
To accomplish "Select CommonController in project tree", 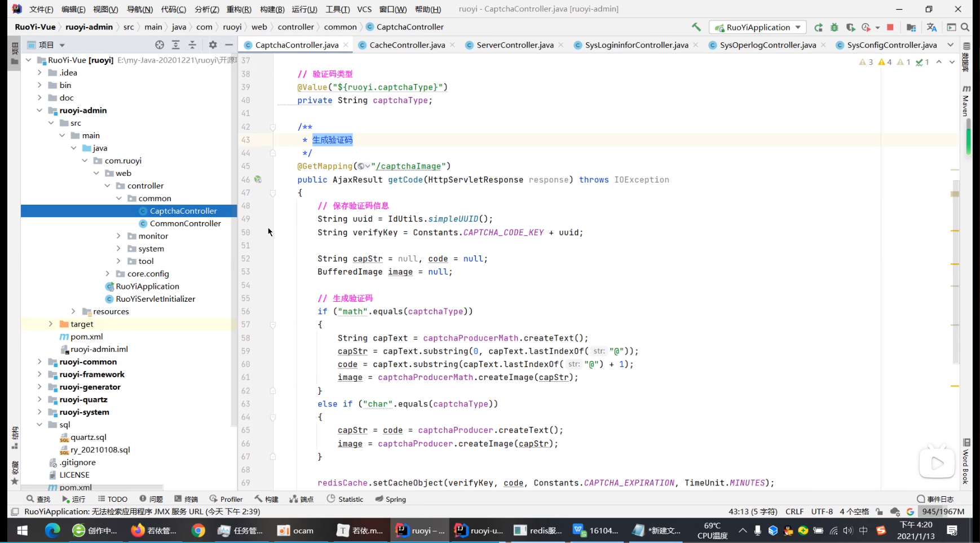I will click(x=186, y=223).
